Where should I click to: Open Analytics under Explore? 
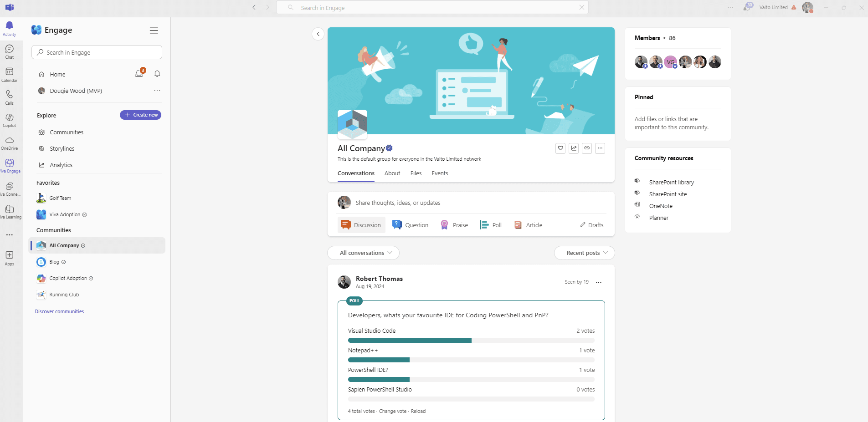coord(61,165)
